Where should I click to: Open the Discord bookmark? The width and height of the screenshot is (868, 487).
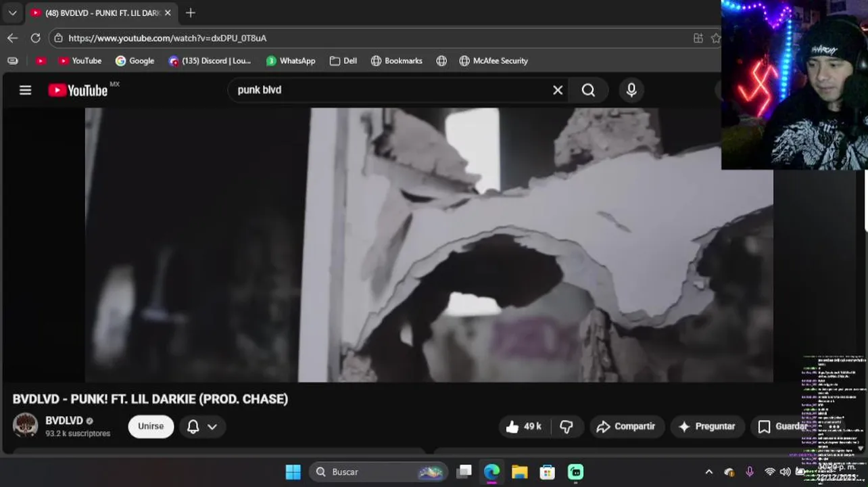[x=210, y=61]
